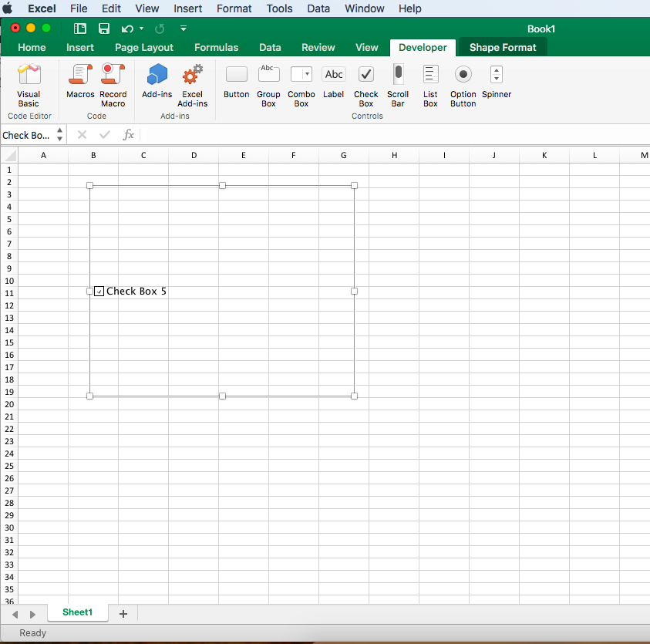Open the Format menu
650x644 pixels.
pyautogui.click(x=234, y=8)
